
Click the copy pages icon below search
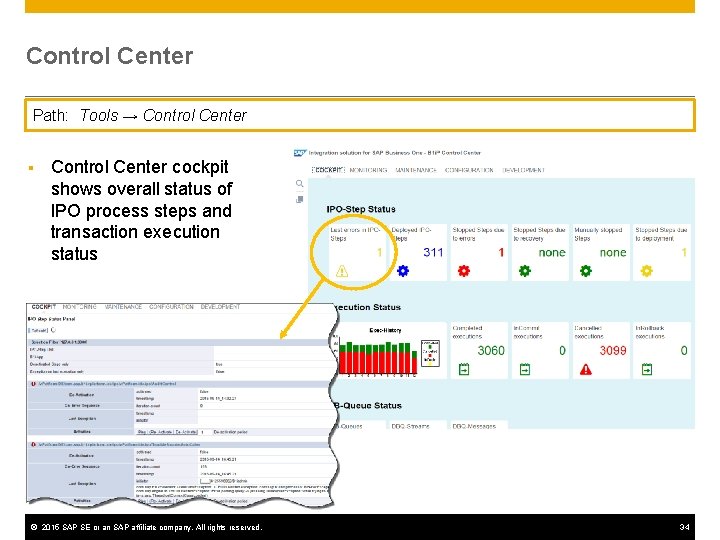(x=299, y=199)
